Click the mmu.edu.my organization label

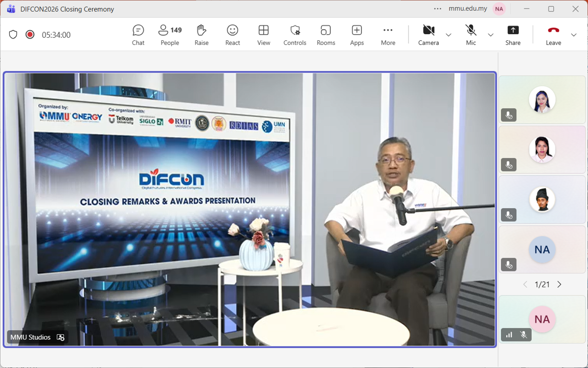(468, 9)
